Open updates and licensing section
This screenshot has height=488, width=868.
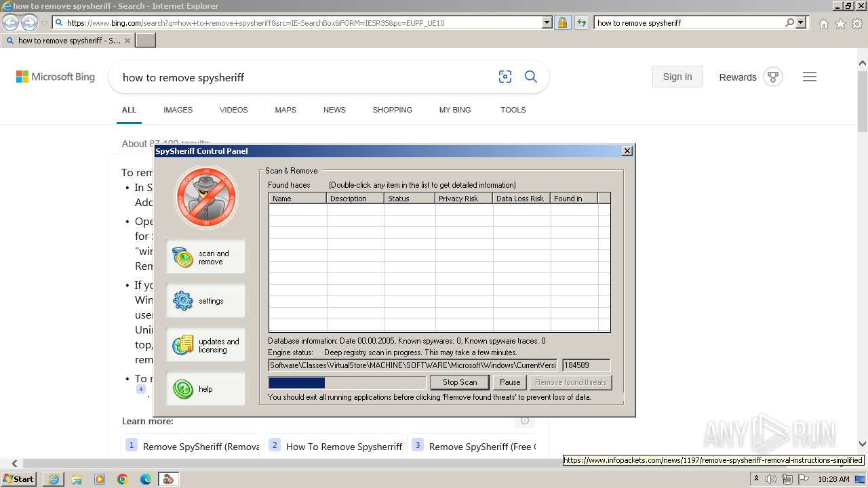pyautogui.click(x=205, y=345)
